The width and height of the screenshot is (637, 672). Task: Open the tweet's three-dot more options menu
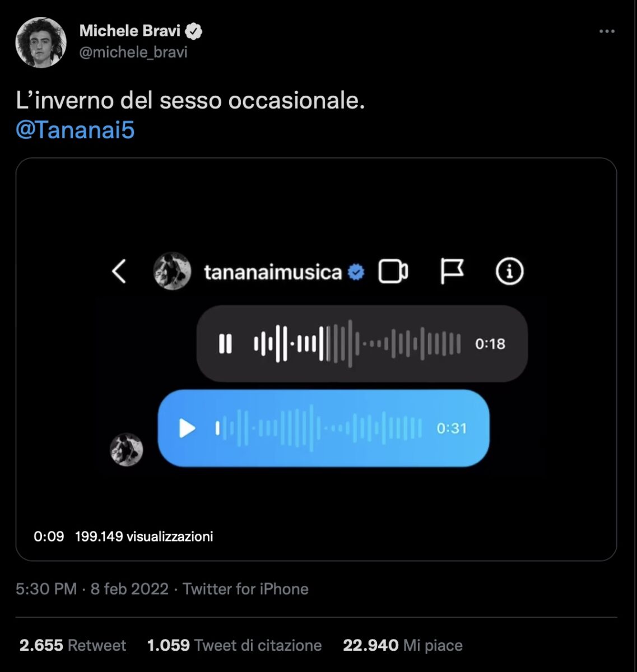click(607, 32)
